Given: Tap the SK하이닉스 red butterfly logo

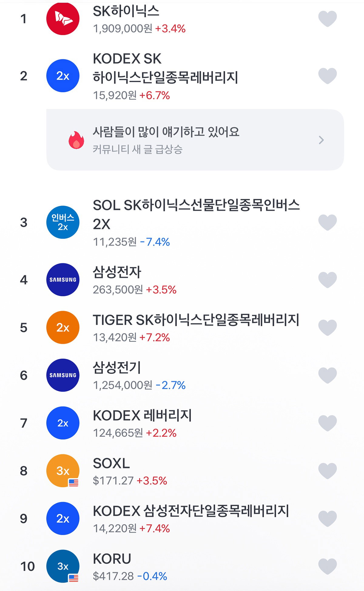Looking at the screenshot, I should click(63, 19).
